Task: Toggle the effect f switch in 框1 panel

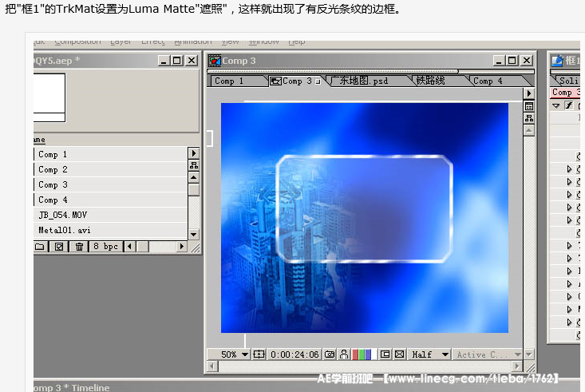Action: tap(568, 105)
